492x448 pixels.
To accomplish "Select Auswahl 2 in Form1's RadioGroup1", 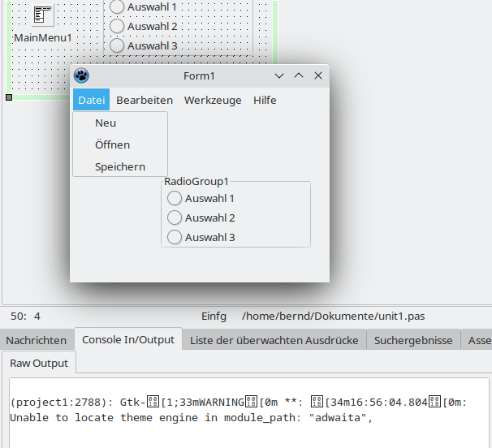I will coord(175,218).
